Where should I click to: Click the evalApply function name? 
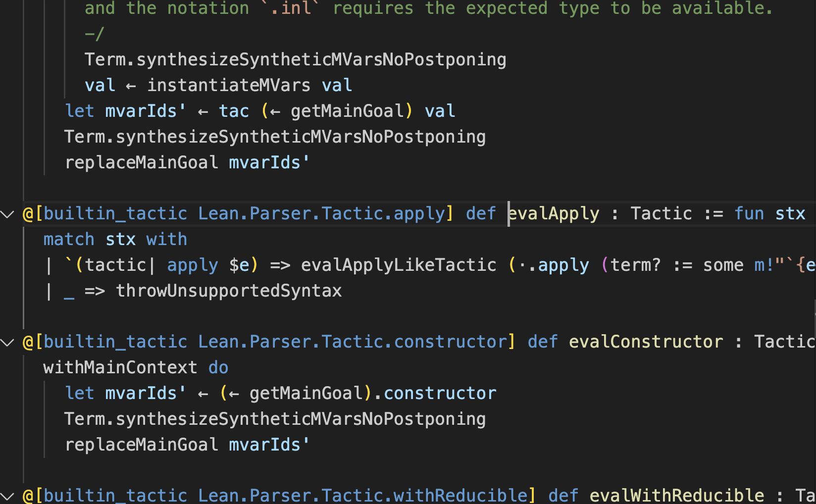(554, 214)
